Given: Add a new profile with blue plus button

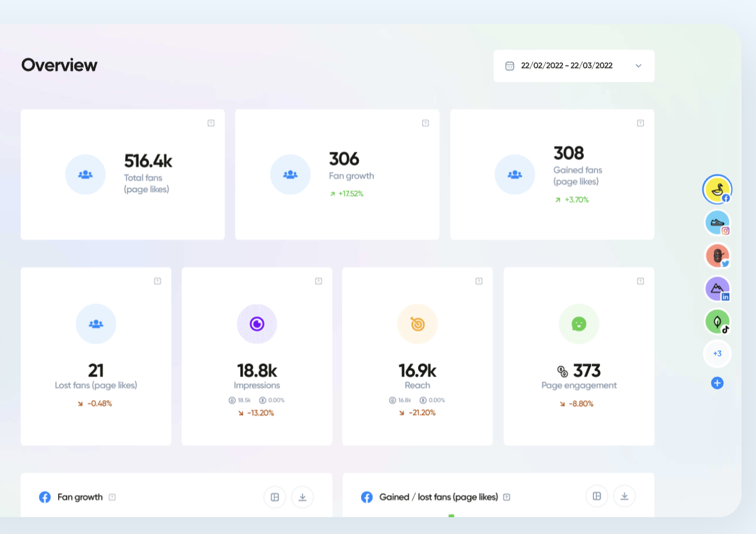Looking at the screenshot, I should 718,383.
